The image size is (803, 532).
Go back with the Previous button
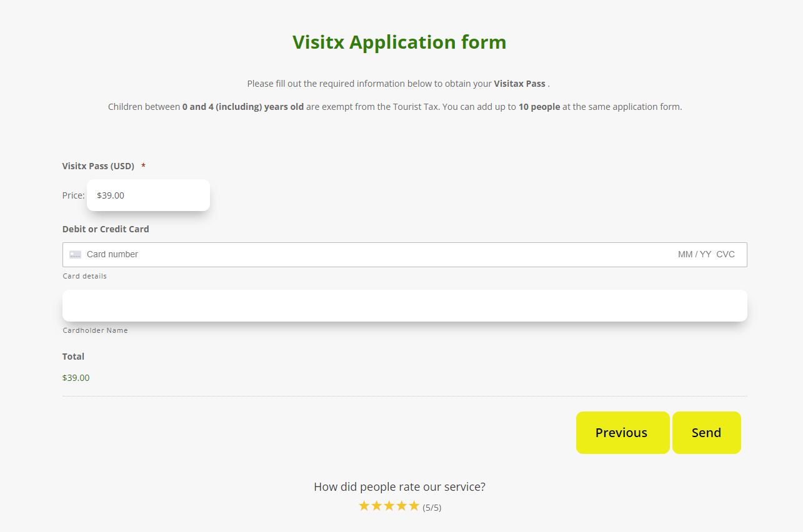point(622,433)
